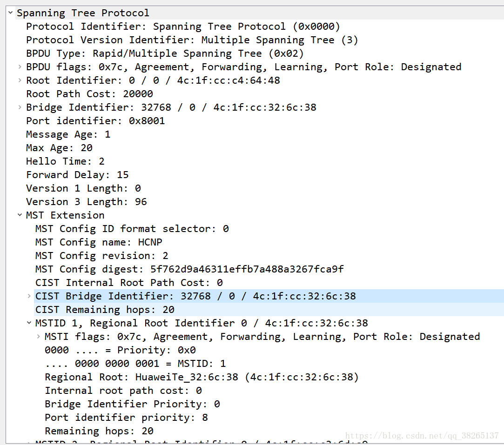Collapse the MST Extension section
504x445 pixels.
(x=20, y=215)
